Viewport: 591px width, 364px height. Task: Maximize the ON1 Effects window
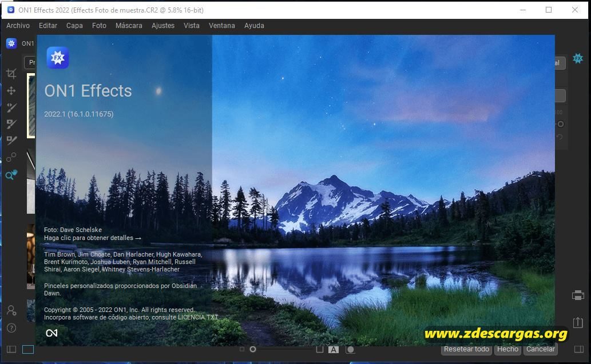[x=549, y=10]
